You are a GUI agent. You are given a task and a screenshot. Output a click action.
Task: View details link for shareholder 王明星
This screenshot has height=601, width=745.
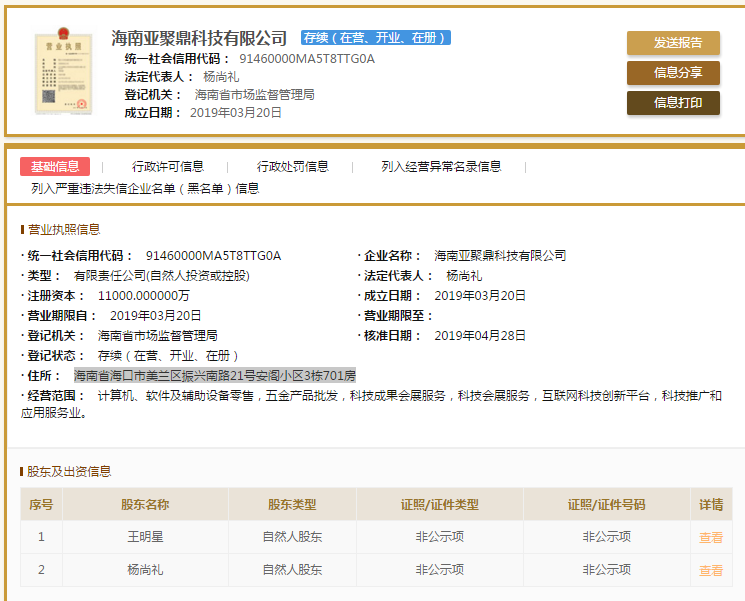(710, 537)
